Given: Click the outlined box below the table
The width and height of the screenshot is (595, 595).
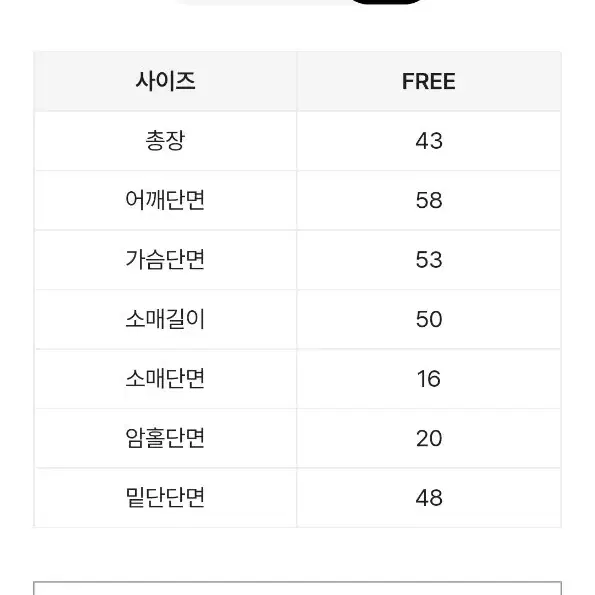Looking at the screenshot, I should coord(298,588).
